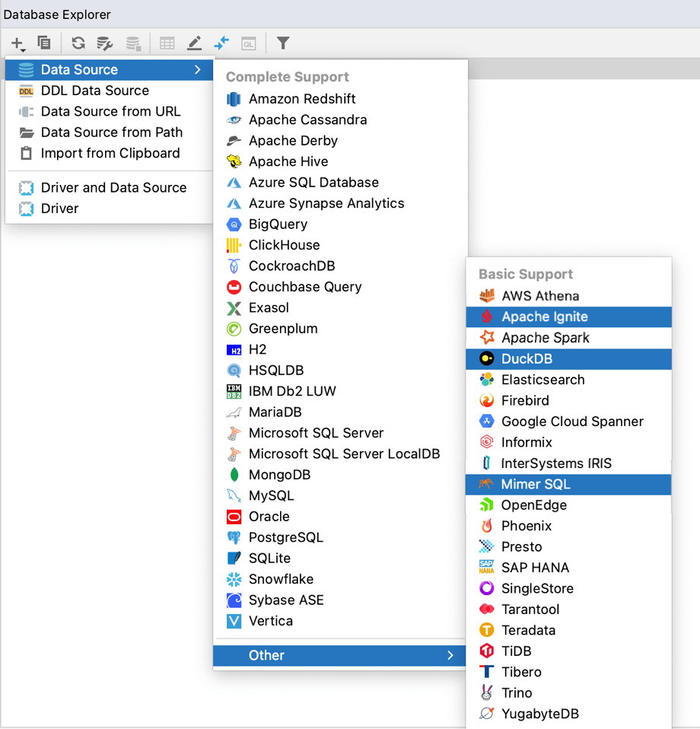Image resolution: width=700 pixels, height=729 pixels.
Task: Click the Filter funnel icon
Action: (283, 43)
